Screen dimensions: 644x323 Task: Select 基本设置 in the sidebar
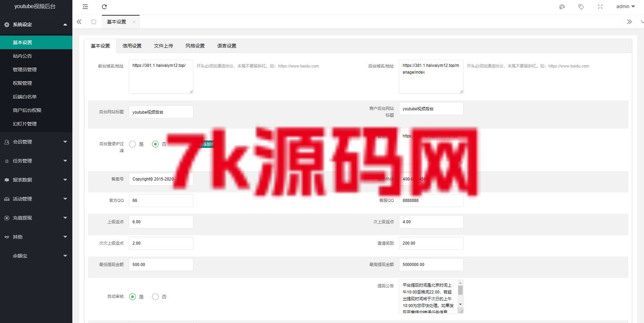click(x=36, y=42)
